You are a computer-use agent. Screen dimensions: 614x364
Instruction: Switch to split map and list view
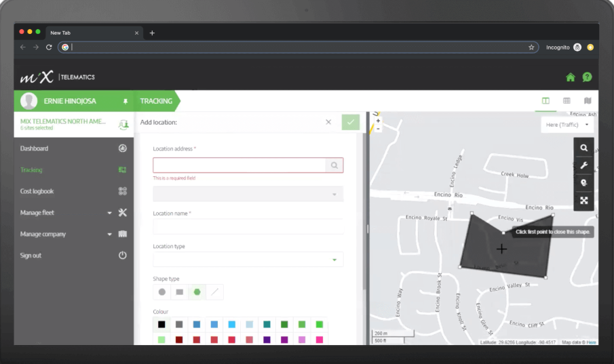pos(545,101)
